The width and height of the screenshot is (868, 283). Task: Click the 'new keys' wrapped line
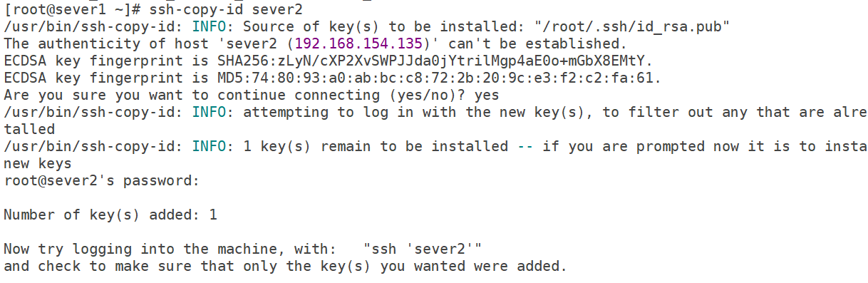[38, 163]
